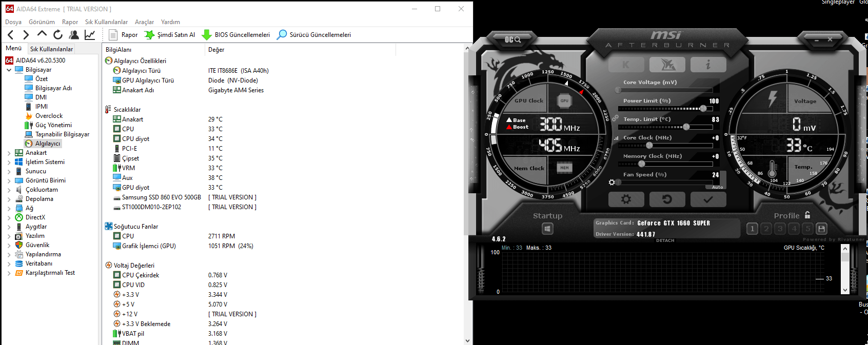Open the Dosya menu
Screen dimensions: 868x345
coord(13,22)
